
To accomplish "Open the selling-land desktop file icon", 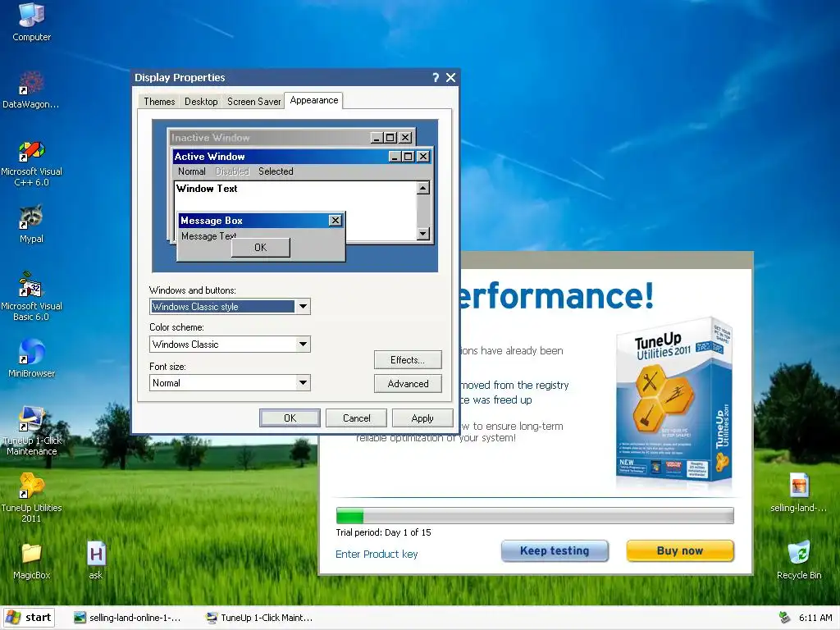I will point(799,493).
